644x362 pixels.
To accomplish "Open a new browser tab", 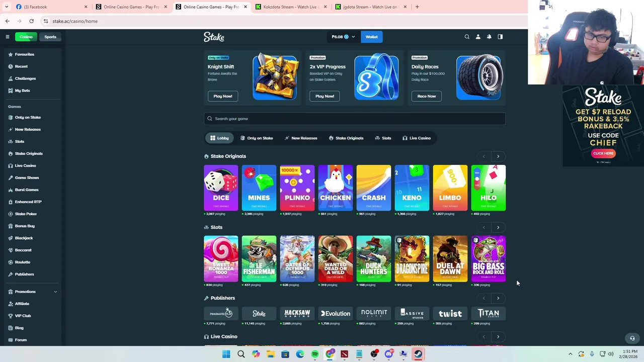I will coord(417,7).
